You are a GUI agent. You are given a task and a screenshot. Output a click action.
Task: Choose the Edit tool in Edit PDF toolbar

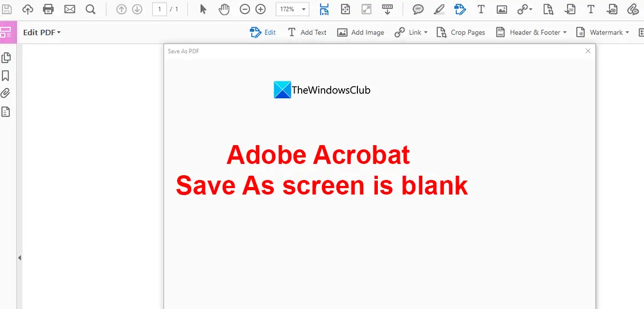[x=263, y=32]
